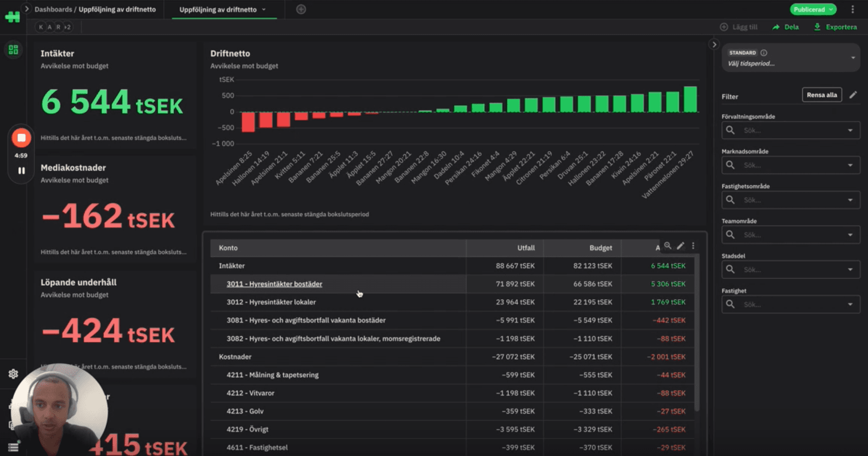Collapse the filter panel with the chevron
Screen dimensions: 868x456
coord(714,44)
